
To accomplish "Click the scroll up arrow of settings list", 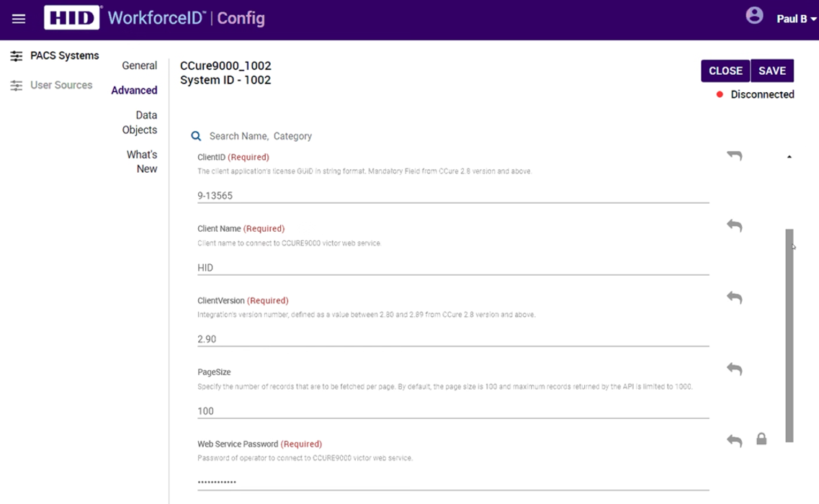I will pyautogui.click(x=789, y=157).
